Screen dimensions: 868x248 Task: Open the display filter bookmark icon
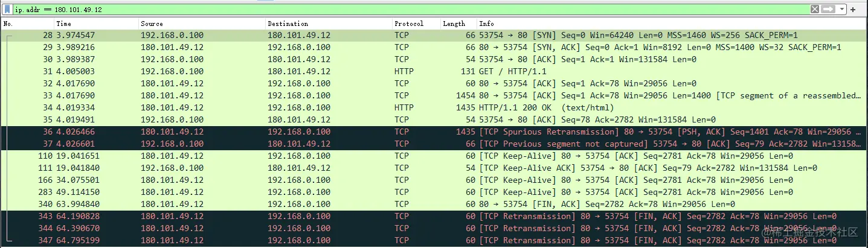click(x=8, y=10)
